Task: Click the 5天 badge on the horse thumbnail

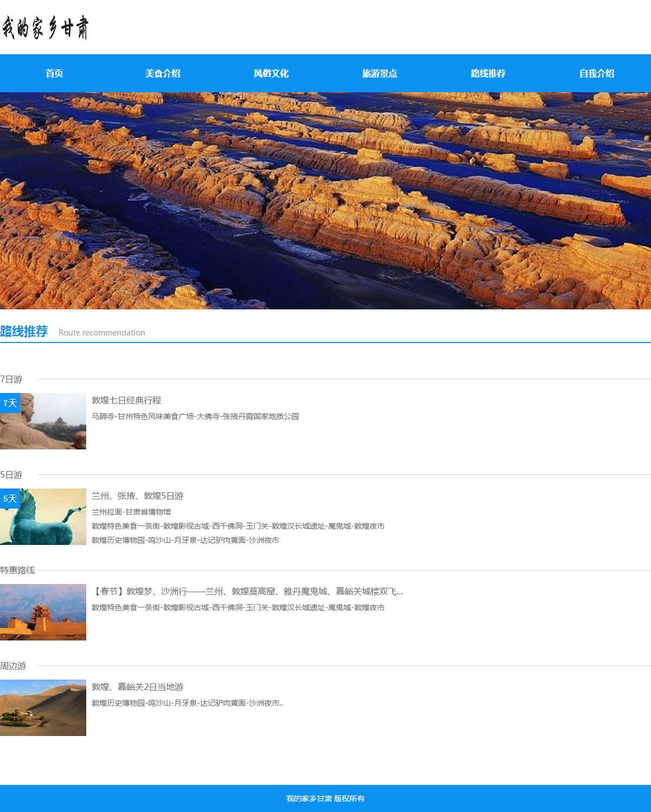Action: 10,498
